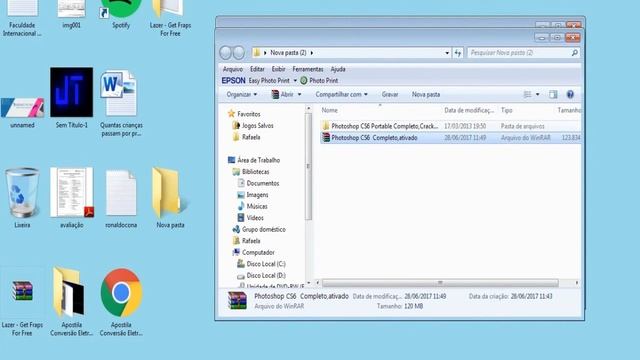The image size is (640, 360).
Task: Toggle the preview pane icon
Action: [553, 94]
